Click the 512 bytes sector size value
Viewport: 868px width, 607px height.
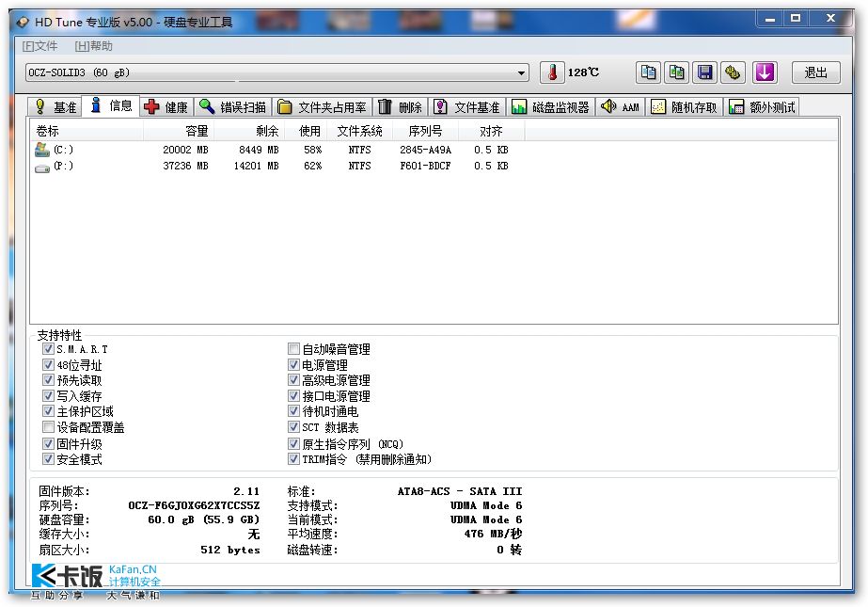(x=229, y=550)
